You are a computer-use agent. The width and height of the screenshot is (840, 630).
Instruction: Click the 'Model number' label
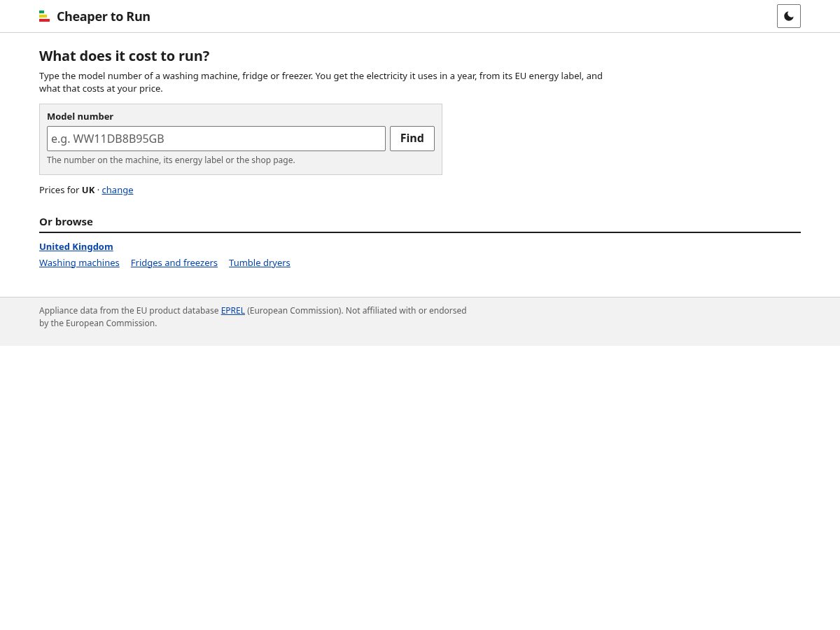tap(80, 116)
